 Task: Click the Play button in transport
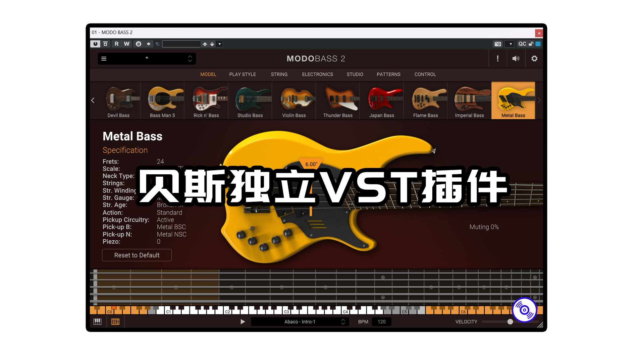[x=242, y=322]
